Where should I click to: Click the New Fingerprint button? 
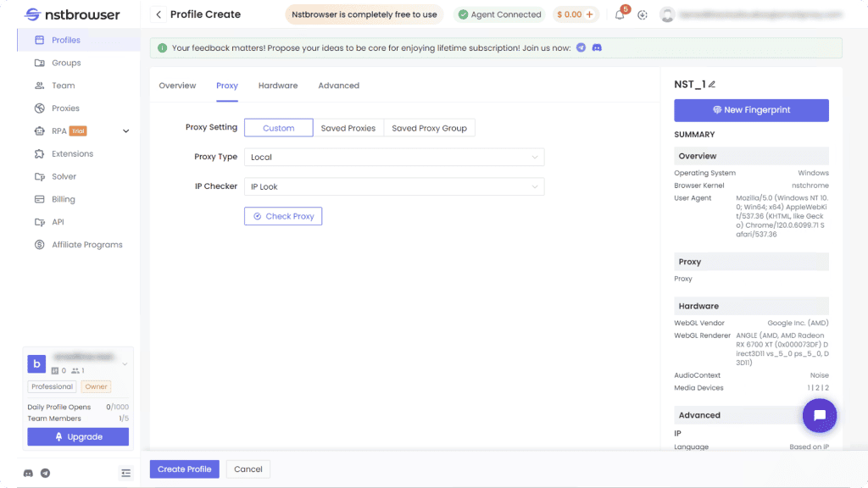click(751, 110)
